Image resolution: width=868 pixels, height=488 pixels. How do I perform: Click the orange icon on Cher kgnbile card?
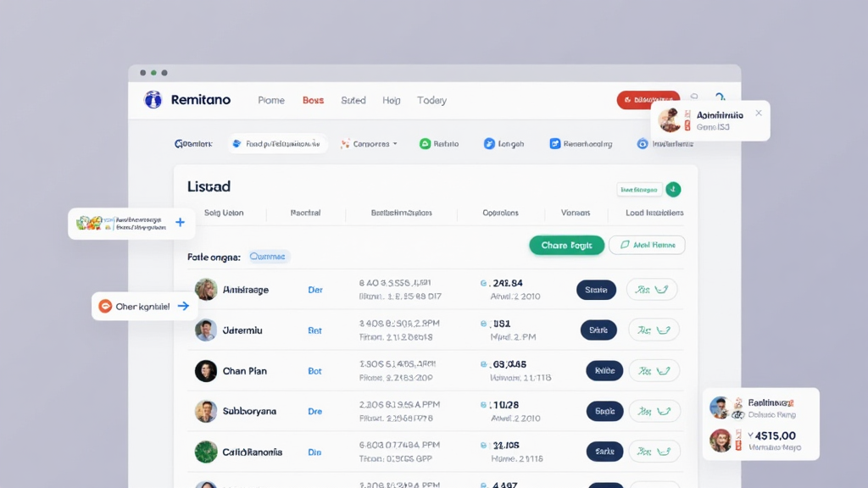105,307
